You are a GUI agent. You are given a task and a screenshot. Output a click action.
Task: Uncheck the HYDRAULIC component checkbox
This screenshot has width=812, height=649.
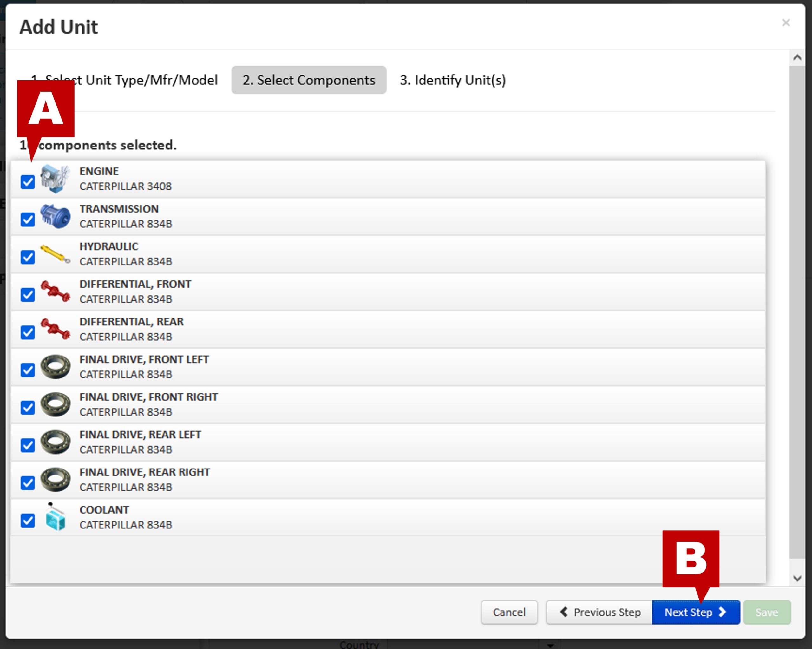pyautogui.click(x=28, y=258)
